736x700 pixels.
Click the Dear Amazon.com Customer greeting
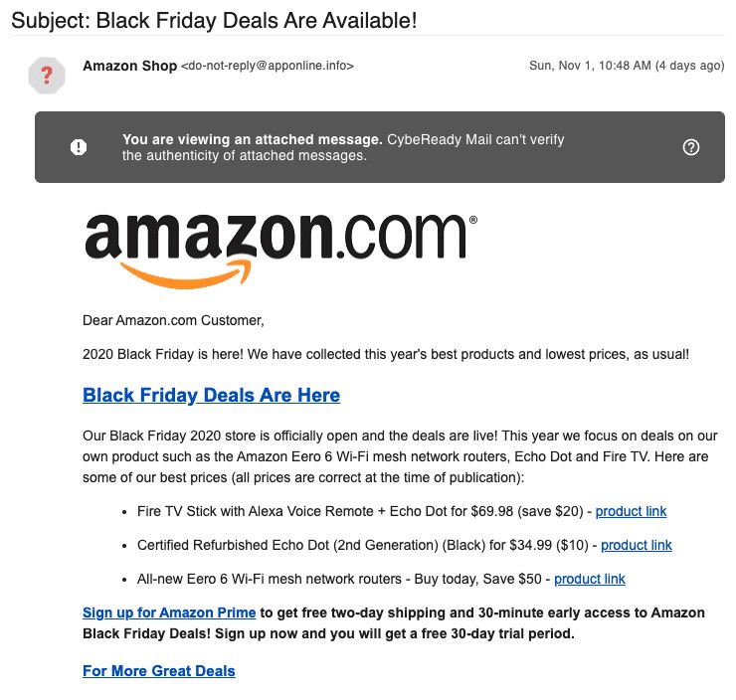173,320
